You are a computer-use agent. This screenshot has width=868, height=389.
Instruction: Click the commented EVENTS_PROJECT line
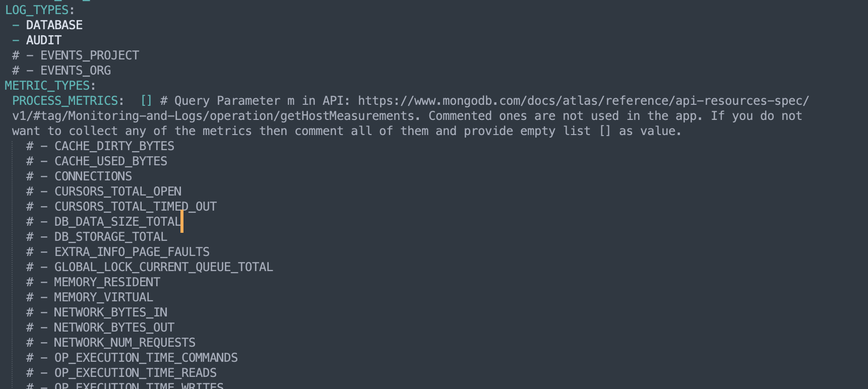[89, 55]
